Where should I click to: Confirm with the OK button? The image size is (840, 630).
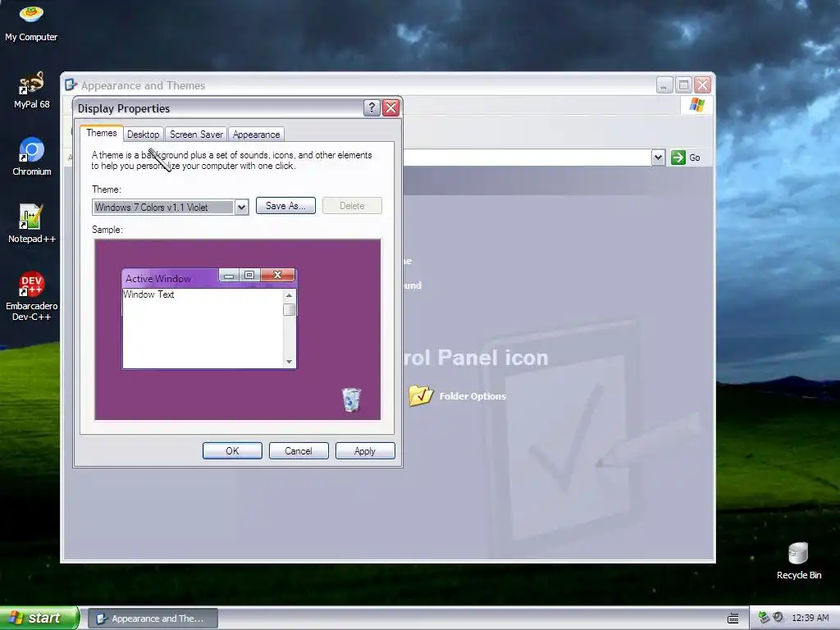click(232, 451)
